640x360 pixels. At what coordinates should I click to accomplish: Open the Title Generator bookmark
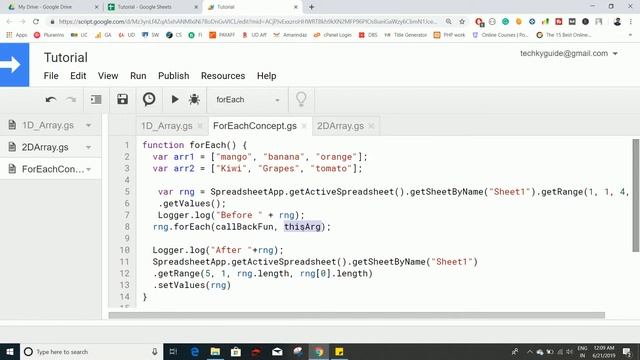406,35
